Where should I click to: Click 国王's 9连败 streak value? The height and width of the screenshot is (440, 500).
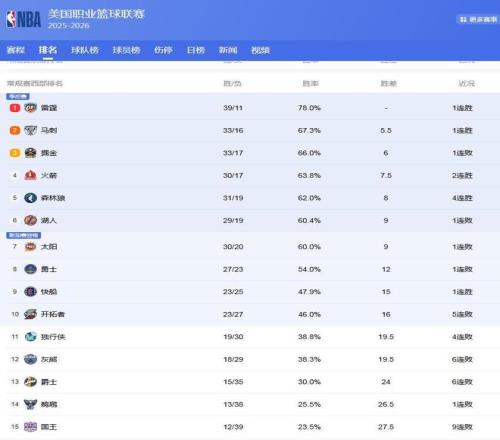463,427
